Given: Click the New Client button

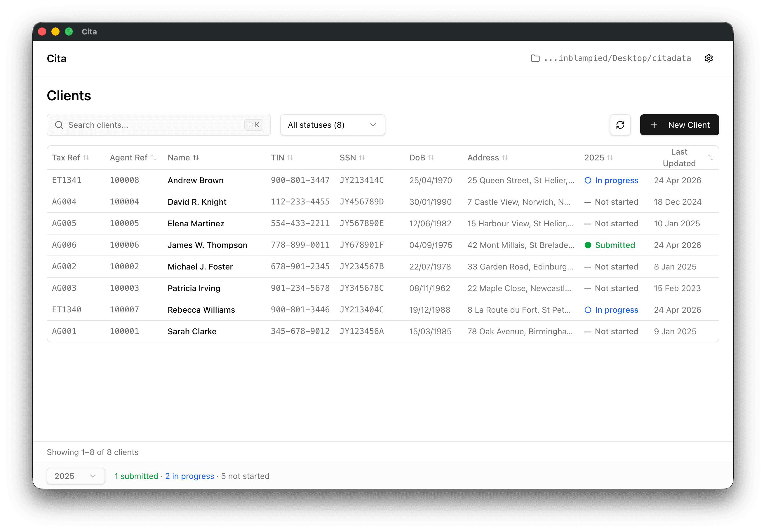Looking at the screenshot, I should point(679,125).
